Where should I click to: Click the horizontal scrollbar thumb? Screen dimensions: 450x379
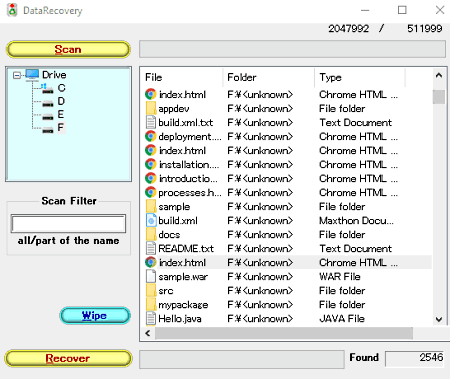(284, 333)
